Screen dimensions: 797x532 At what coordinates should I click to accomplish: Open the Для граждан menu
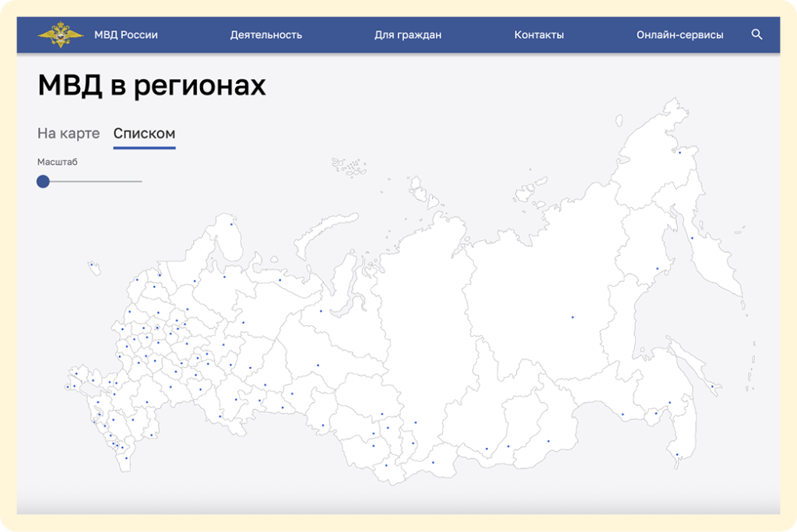click(408, 35)
